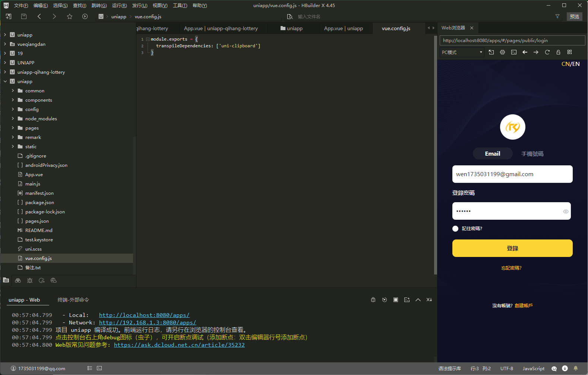
Task: Clear console with the X-arrow icon
Action: point(429,300)
